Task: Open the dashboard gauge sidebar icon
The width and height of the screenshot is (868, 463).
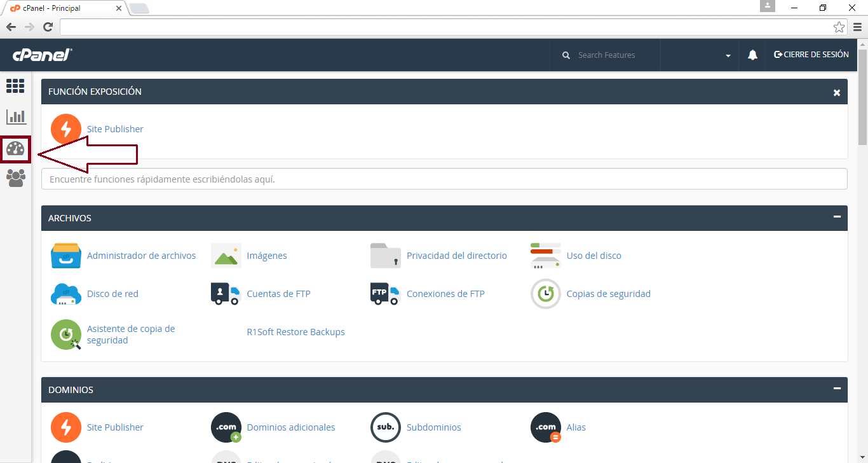Action: 15,149
